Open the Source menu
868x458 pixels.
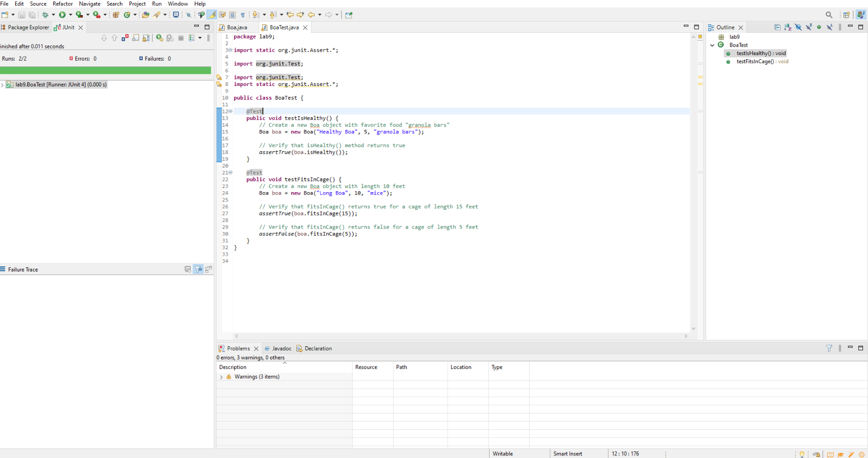38,4
